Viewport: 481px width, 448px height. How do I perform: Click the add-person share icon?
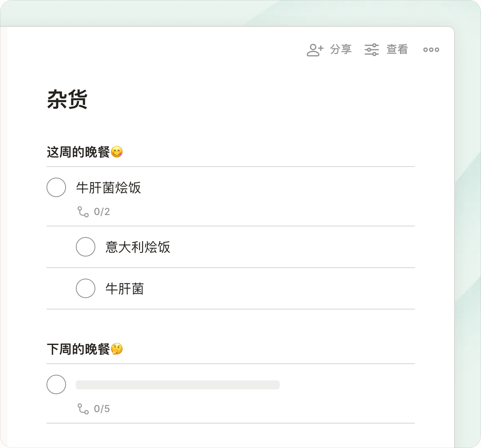click(x=315, y=50)
